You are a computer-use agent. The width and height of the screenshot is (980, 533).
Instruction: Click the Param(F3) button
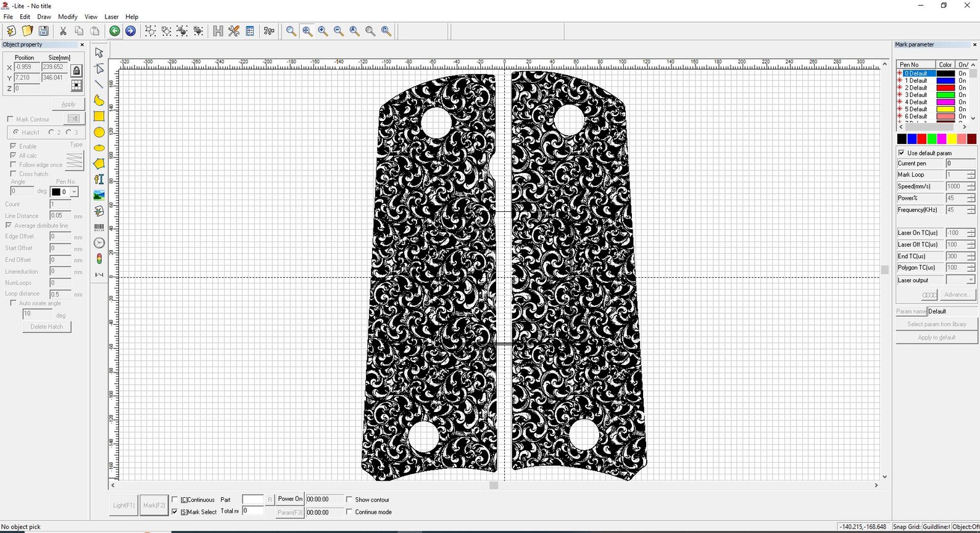[x=290, y=513]
